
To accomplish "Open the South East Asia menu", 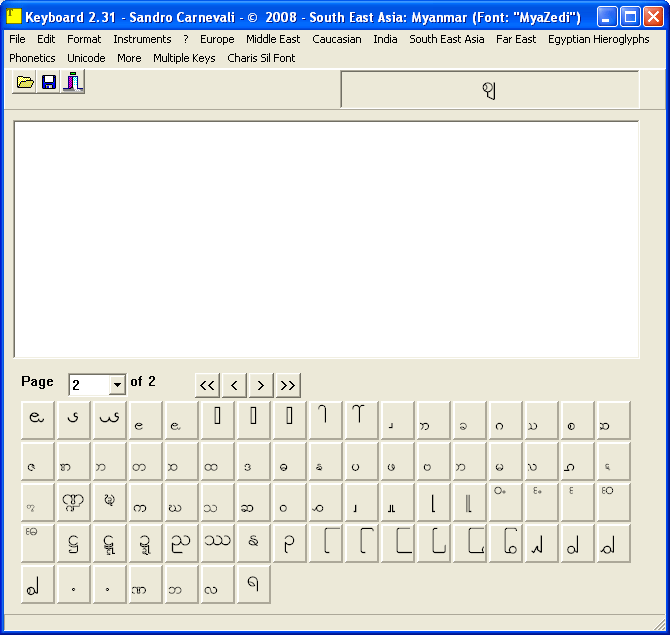I will (x=447, y=39).
